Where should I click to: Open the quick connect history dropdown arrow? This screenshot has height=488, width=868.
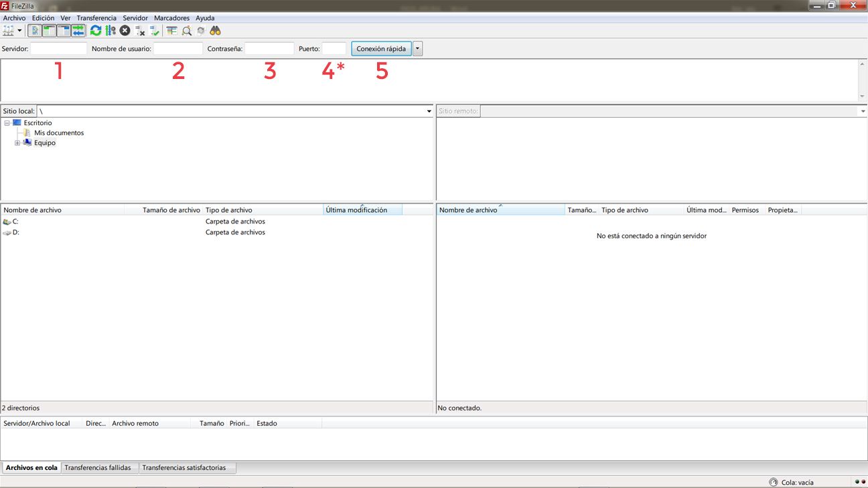pyautogui.click(x=418, y=49)
